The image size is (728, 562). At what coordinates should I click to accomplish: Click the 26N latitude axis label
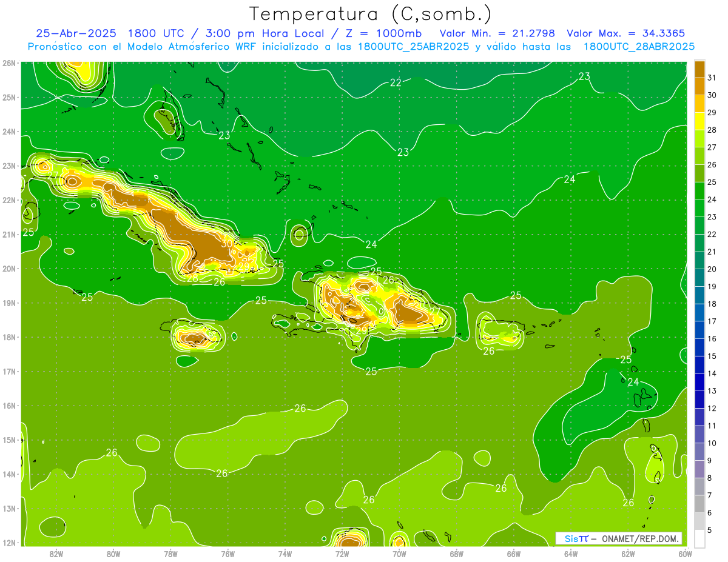click(9, 63)
